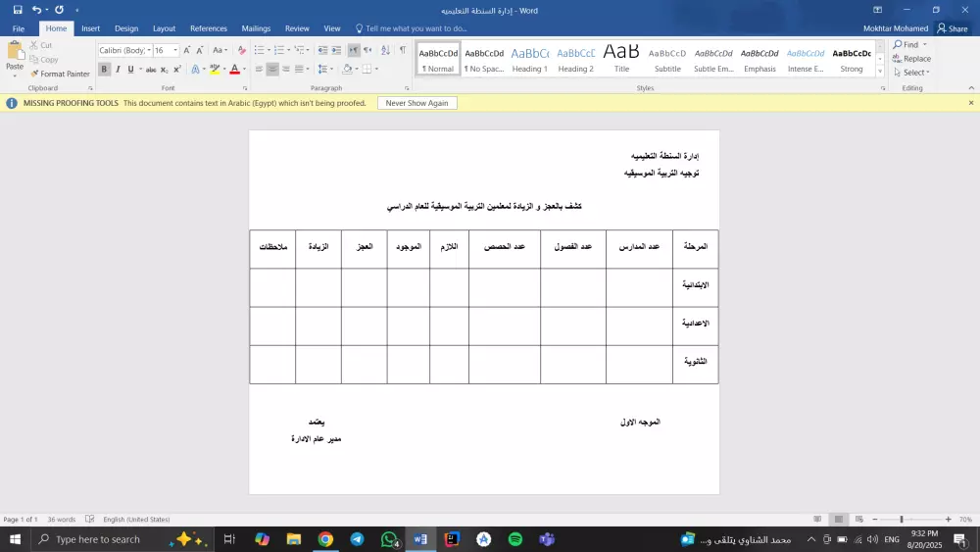Adjust the zoom slider handle

902,520
